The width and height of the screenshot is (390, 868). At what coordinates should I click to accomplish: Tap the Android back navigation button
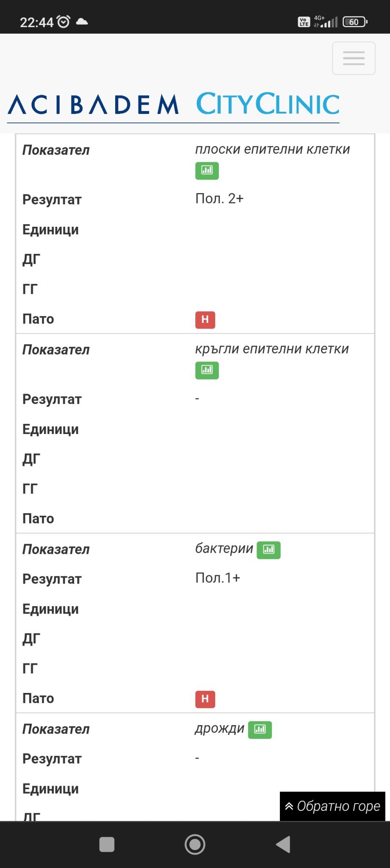coord(283,844)
